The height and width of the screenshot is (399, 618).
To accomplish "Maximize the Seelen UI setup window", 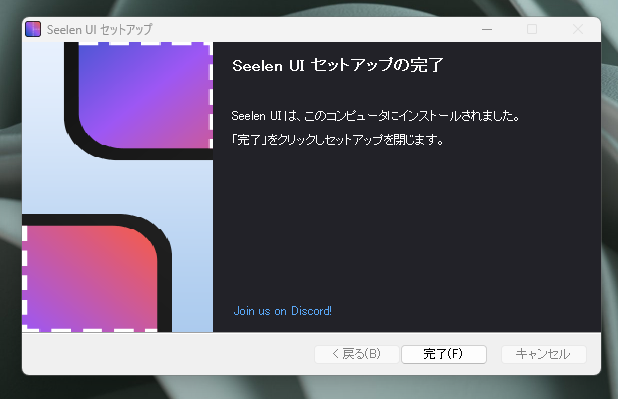I will coord(532,30).
